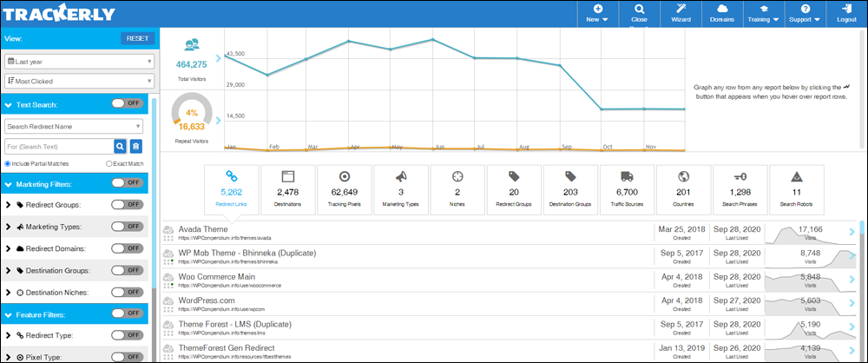The width and height of the screenshot is (868, 363).
Task: Open the Support menu
Action: [805, 14]
